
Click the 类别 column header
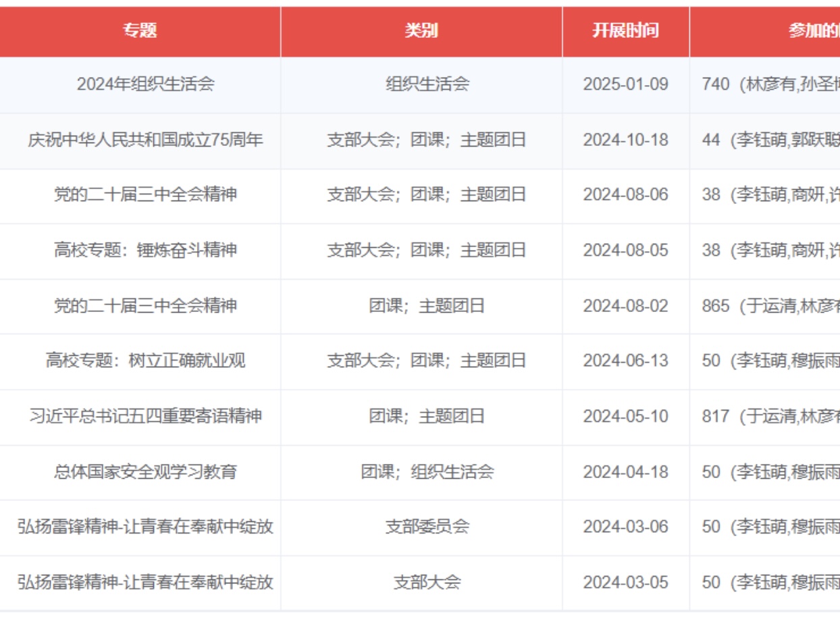point(421,31)
